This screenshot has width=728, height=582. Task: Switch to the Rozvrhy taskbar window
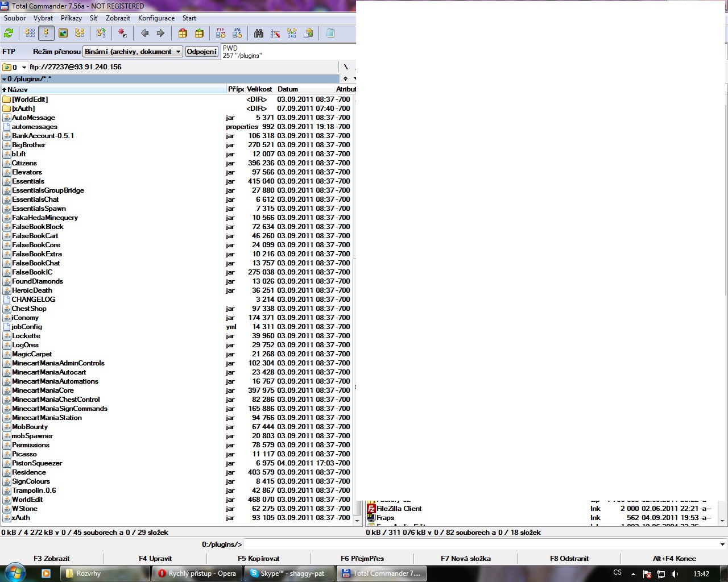pos(105,573)
